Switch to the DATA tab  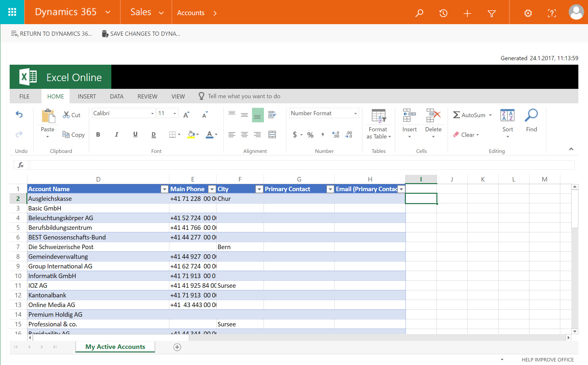click(x=117, y=97)
